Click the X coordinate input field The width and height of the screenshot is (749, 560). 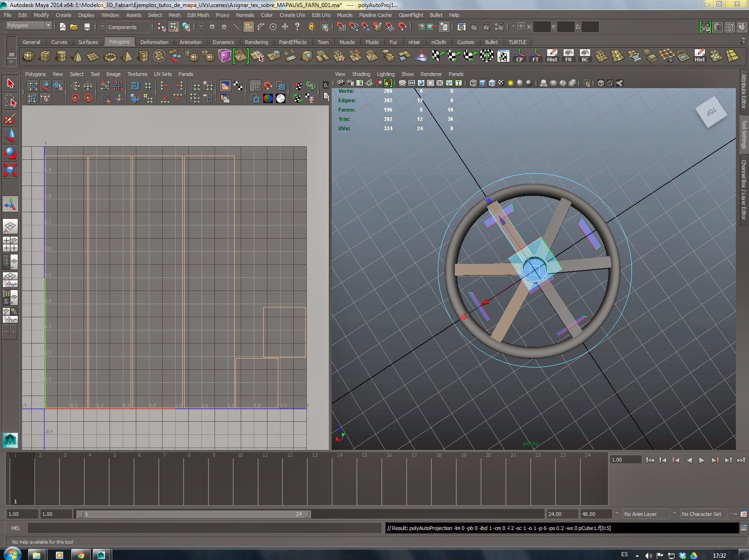(541, 27)
